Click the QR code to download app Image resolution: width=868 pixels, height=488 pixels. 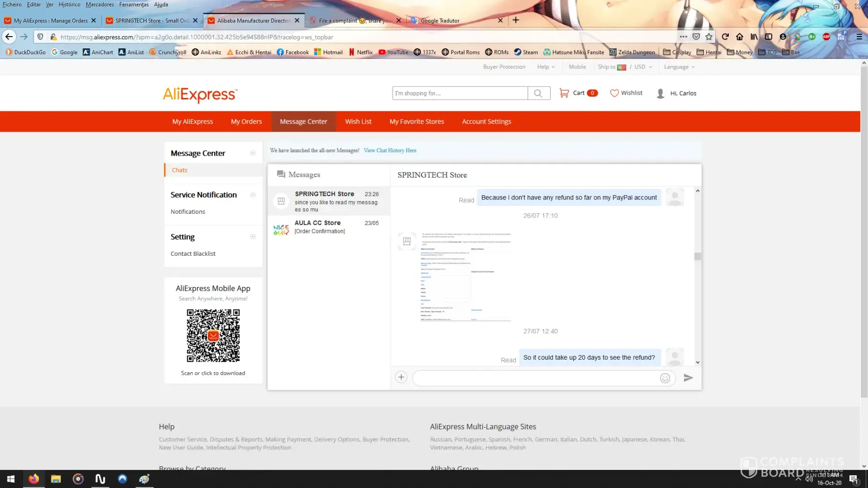click(213, 336)
